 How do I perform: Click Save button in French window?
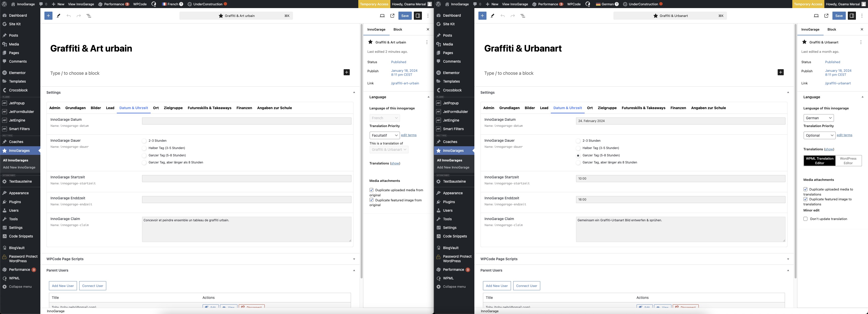click(405, 15)
